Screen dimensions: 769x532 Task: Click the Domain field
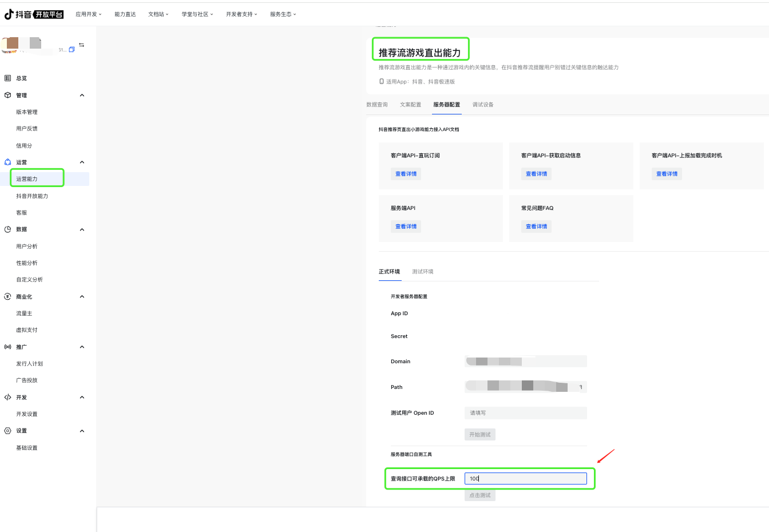pos(526,362)
